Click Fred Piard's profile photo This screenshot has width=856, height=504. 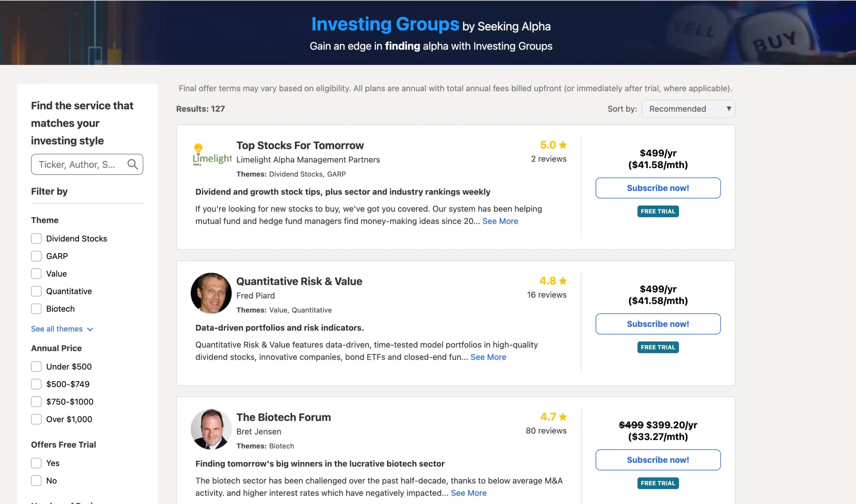pos(211,293)
